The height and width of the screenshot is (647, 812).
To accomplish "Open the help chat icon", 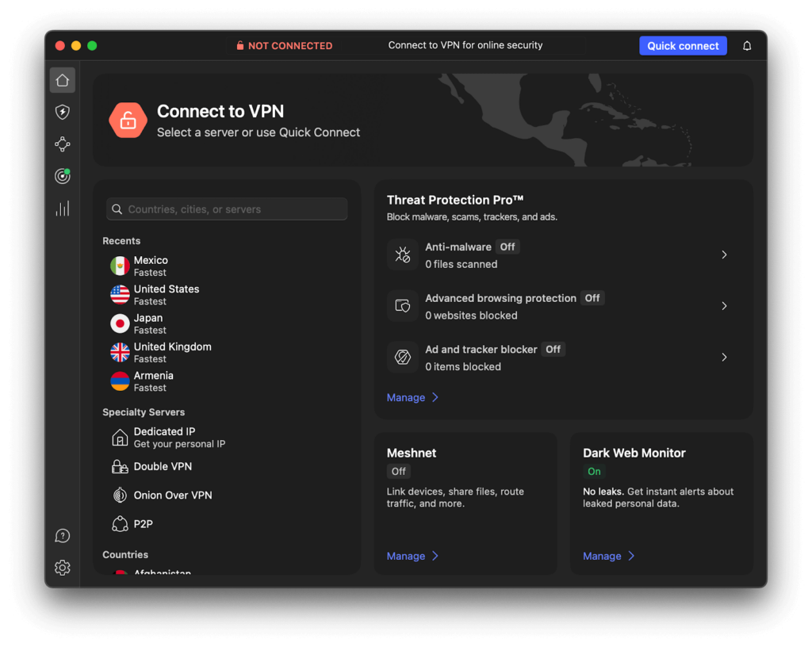I will point(62,536).
